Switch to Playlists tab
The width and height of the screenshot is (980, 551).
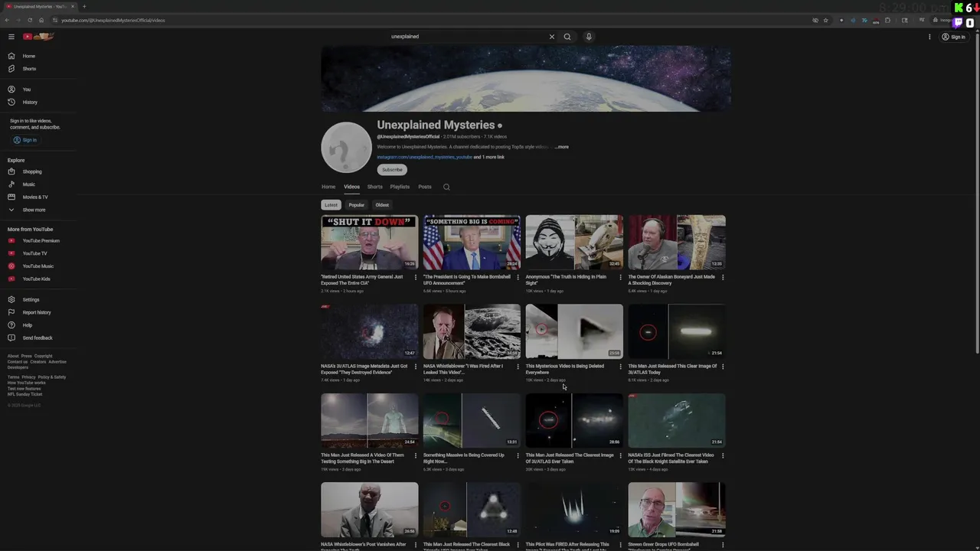coord(400,187)
